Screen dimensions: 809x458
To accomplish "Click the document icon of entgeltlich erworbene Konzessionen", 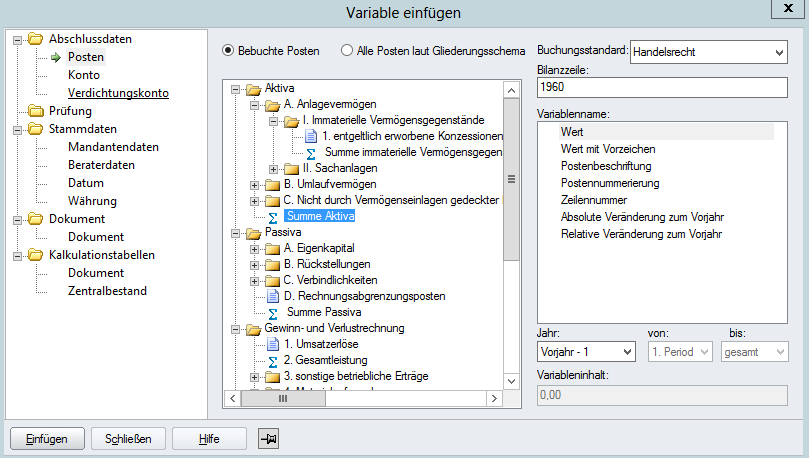I will [x=311, y=136].
